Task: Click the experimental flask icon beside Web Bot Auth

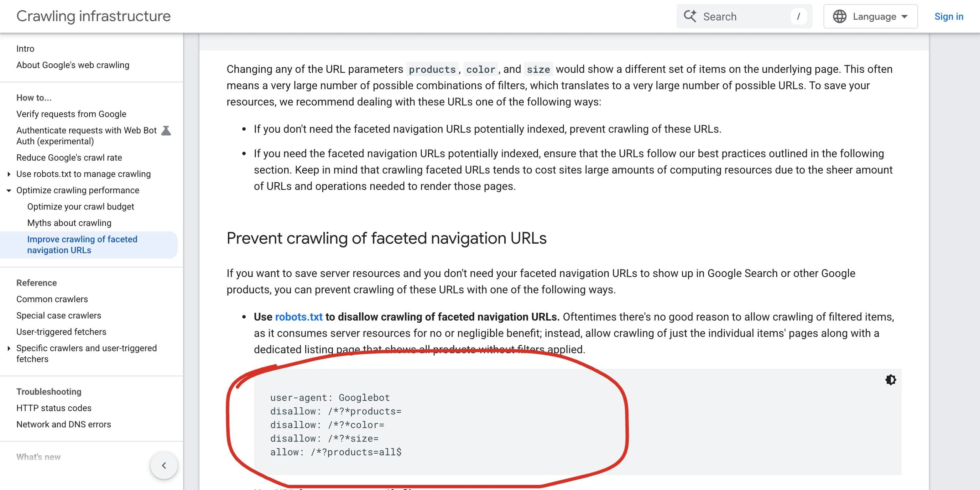Action: tap(166, 130)
